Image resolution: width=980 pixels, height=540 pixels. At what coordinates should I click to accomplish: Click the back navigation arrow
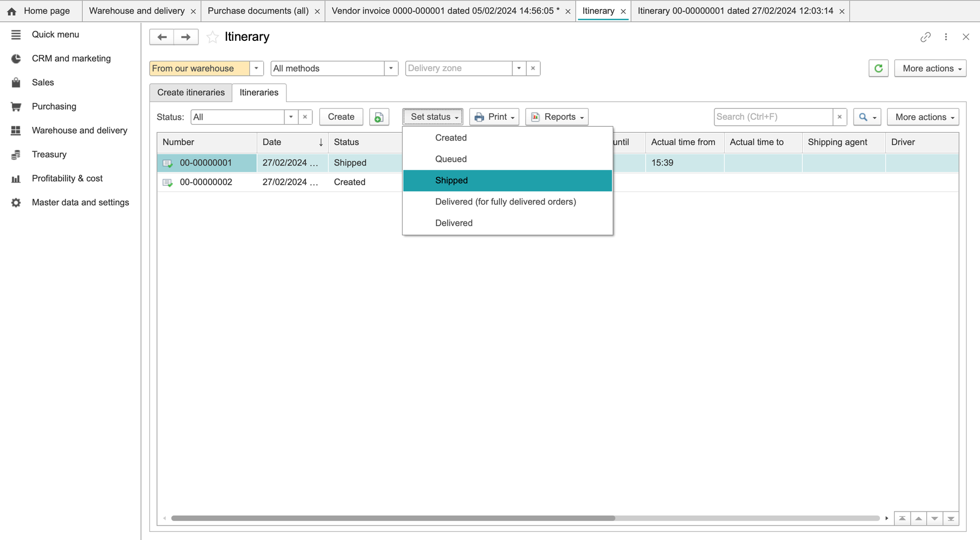pos(162,37)
